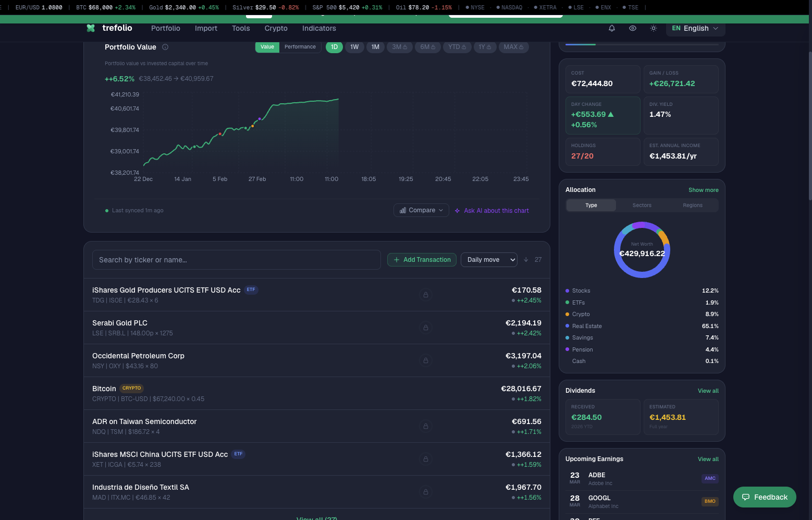Open the Feedback button
The height and width of the screenshot is (520, 812).
pos(765,497)
